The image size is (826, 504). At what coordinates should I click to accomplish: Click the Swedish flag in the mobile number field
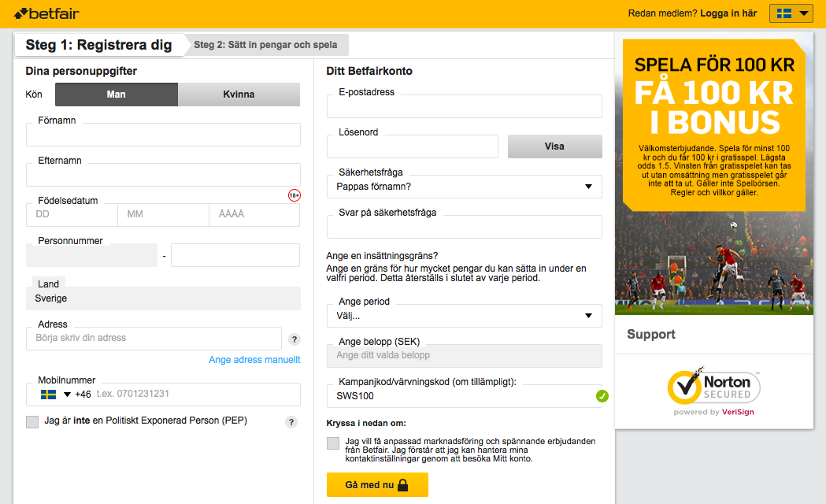46,394
